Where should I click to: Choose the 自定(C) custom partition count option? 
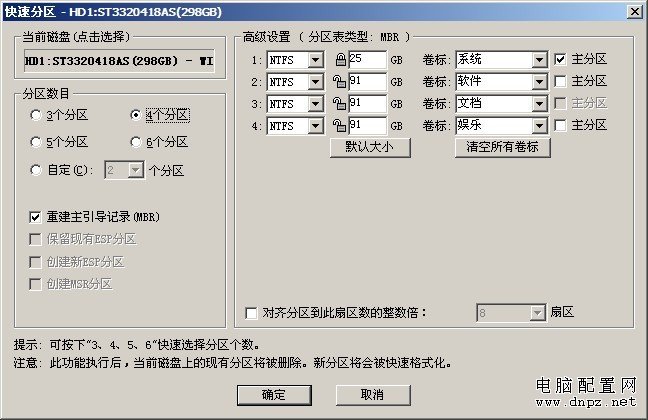click(x=36, y=170)
